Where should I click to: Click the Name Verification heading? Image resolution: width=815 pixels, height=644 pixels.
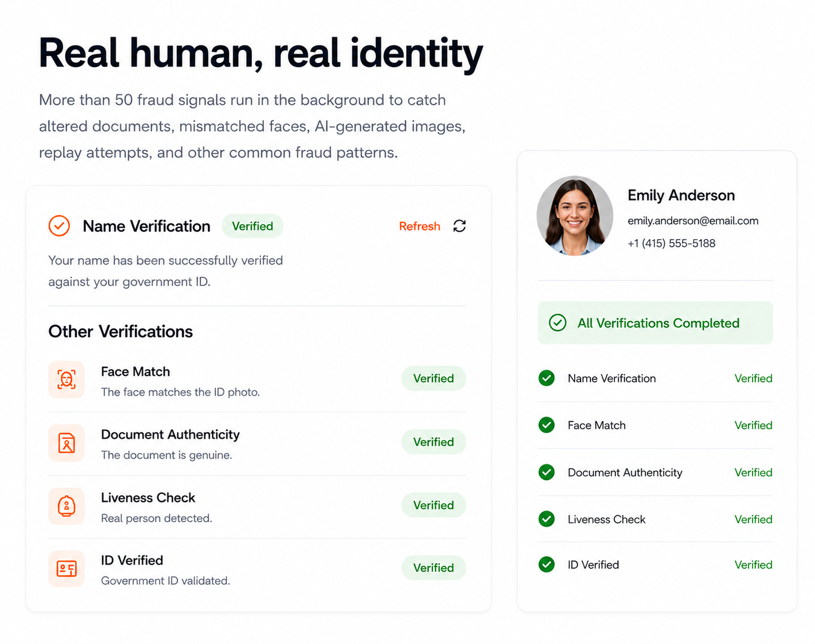pyautogui.click(x=147, y=226)
